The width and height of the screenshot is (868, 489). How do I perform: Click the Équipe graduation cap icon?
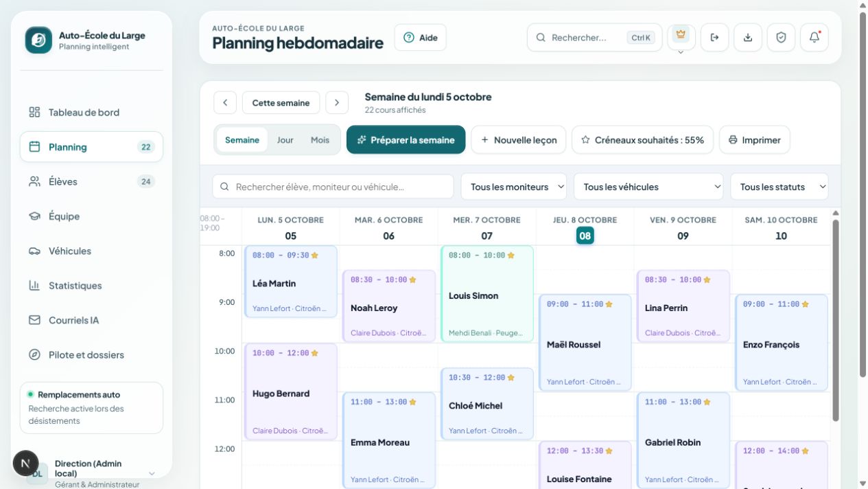34,216
